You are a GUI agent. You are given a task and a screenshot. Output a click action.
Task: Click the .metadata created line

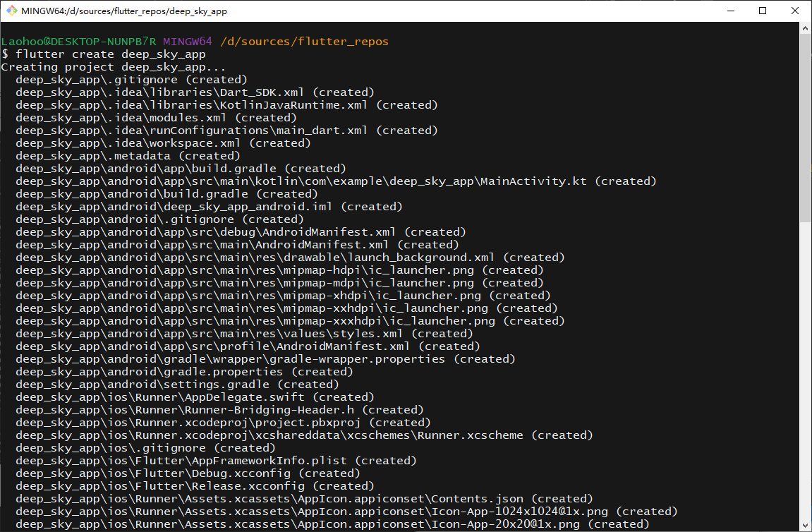128,156
